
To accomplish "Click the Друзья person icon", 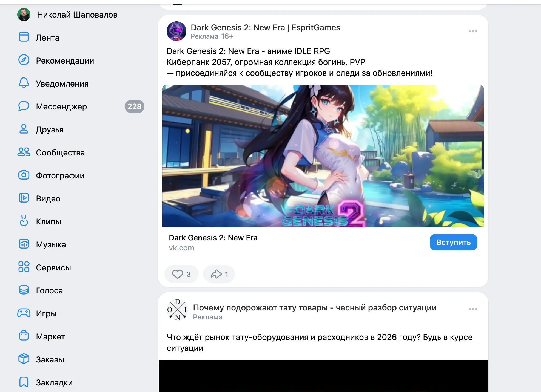I will pos(24,129).
